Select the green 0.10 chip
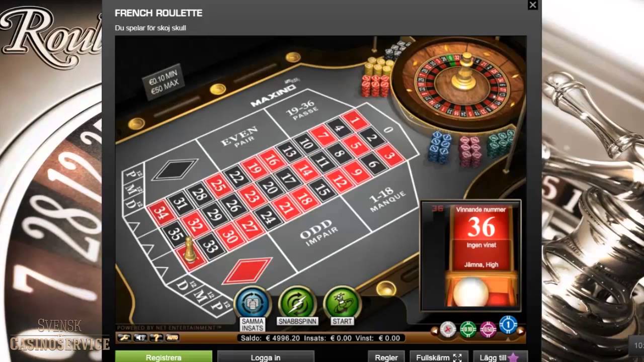Screen dimensions: 644x362 tap(468, 329)
